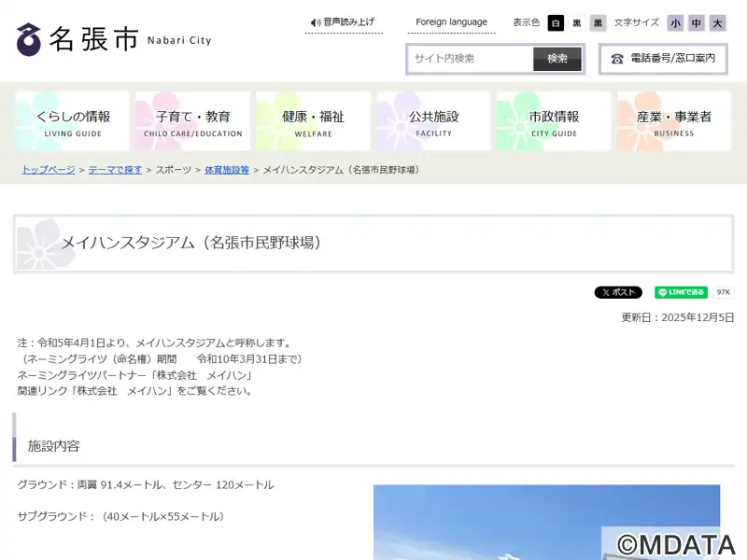
Task: Navigate to 産業・事業者 Business section
Action: (673, 121)
